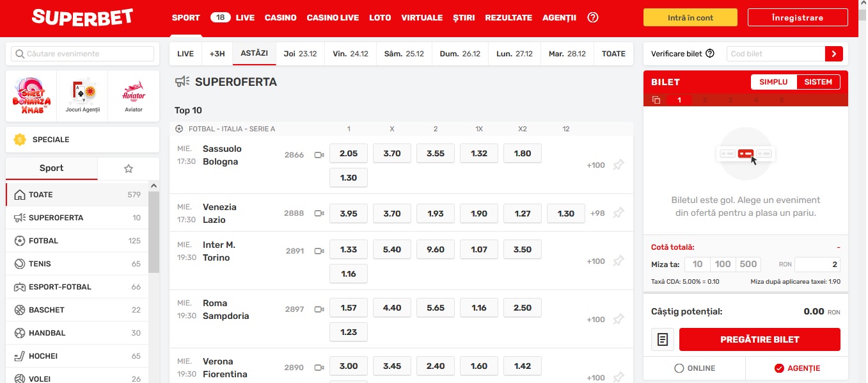The width and height of the screenshot is (868, 383).
Task: Click live stream camera icon for Inter M.–Torino
Action: point(319,251)
